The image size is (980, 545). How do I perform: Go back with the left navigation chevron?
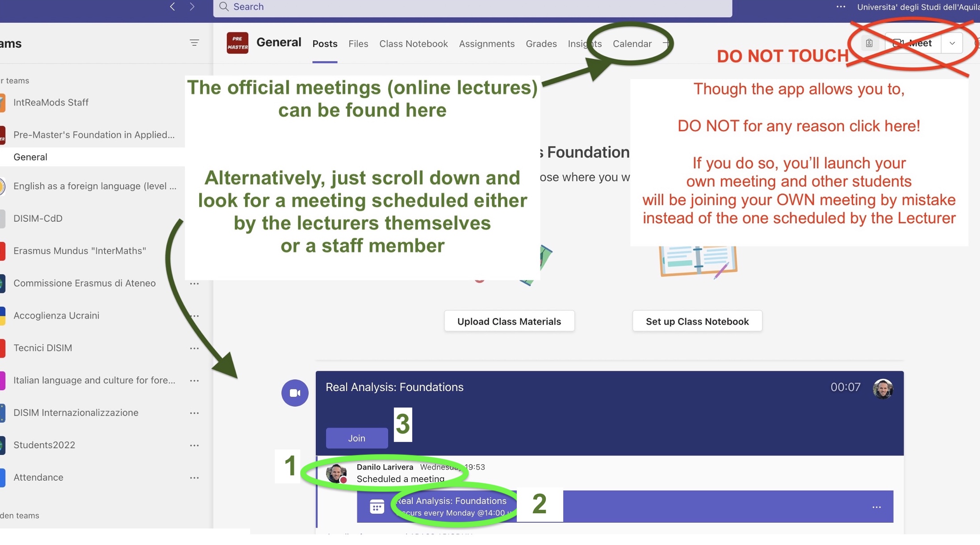click(x=172, y=6)
